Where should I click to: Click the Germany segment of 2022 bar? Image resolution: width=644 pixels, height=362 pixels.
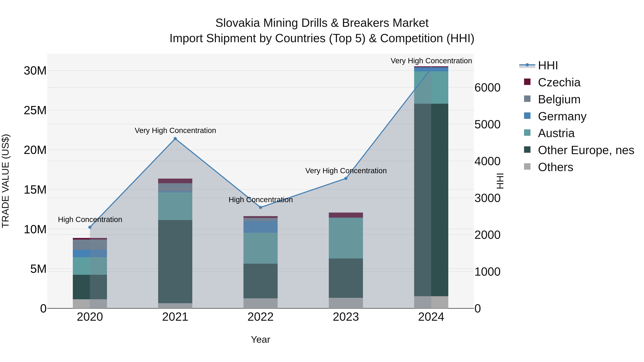(x=260, y=227)
